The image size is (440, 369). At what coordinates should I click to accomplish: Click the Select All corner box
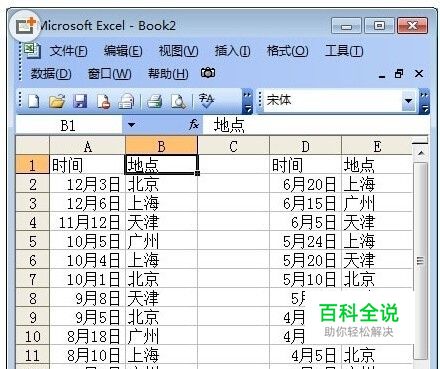coord(32,146)
